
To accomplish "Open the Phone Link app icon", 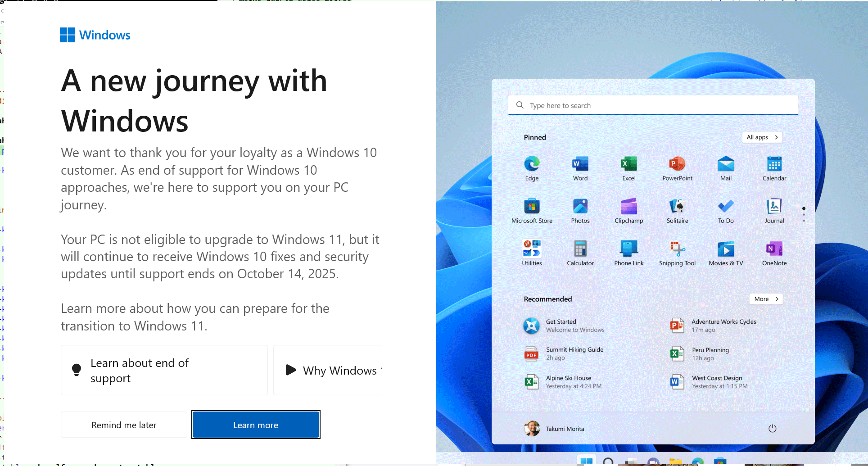I will (629, 249).
